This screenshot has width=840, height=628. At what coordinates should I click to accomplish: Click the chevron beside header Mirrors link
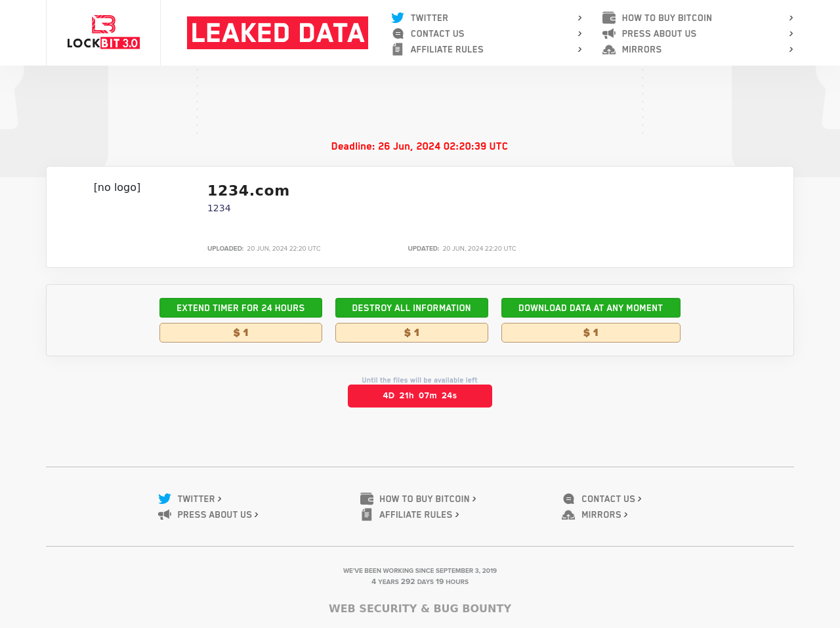(x=791, y=49)
